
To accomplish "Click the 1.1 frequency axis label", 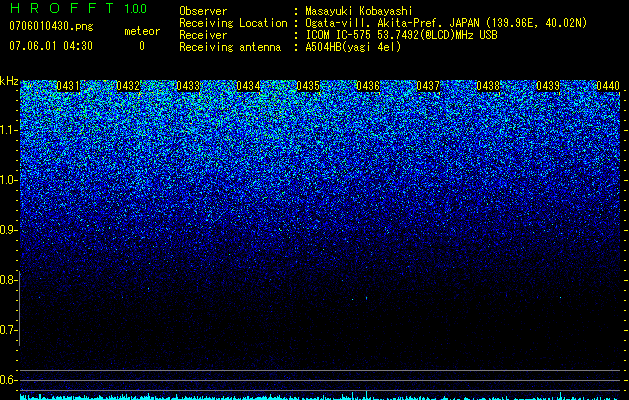I will (8, 130).
